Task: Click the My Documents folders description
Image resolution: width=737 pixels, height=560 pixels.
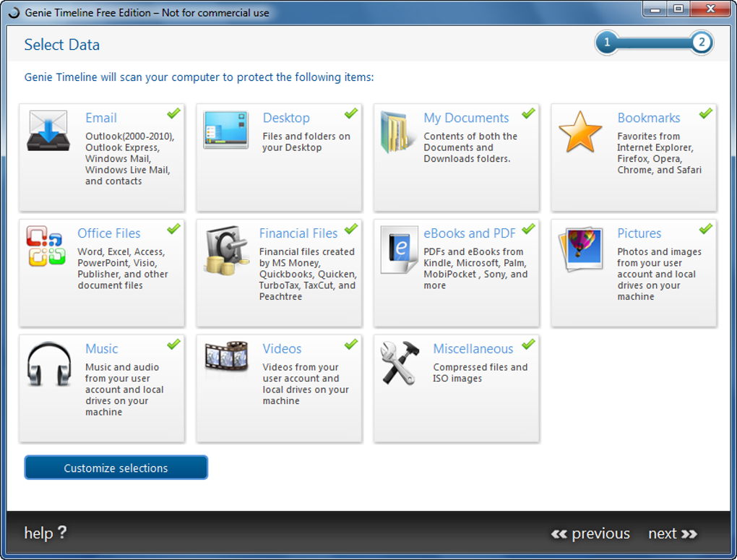Action: pyautogui.click(x=470, y=147)
